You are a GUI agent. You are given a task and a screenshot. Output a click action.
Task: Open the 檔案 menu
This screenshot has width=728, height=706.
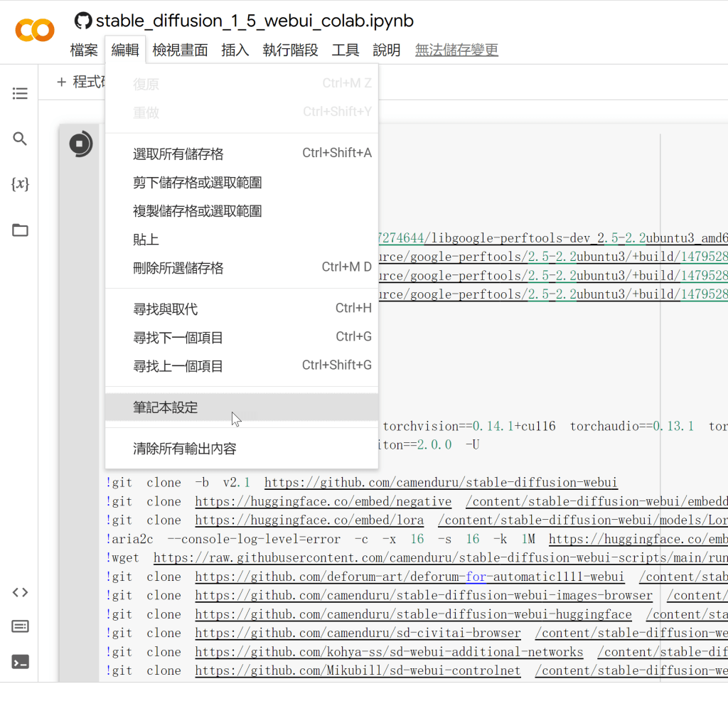click(84, 50)
